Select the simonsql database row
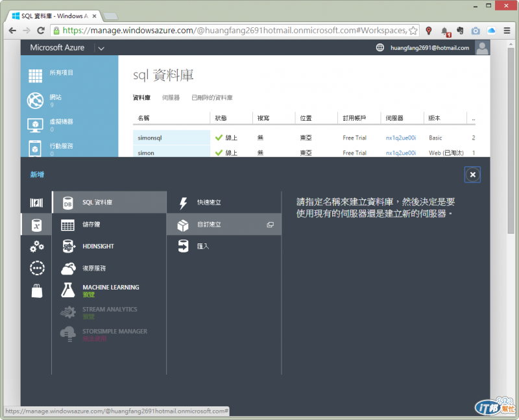The height and width of the screenshot is (420, 519). point(304,138)
